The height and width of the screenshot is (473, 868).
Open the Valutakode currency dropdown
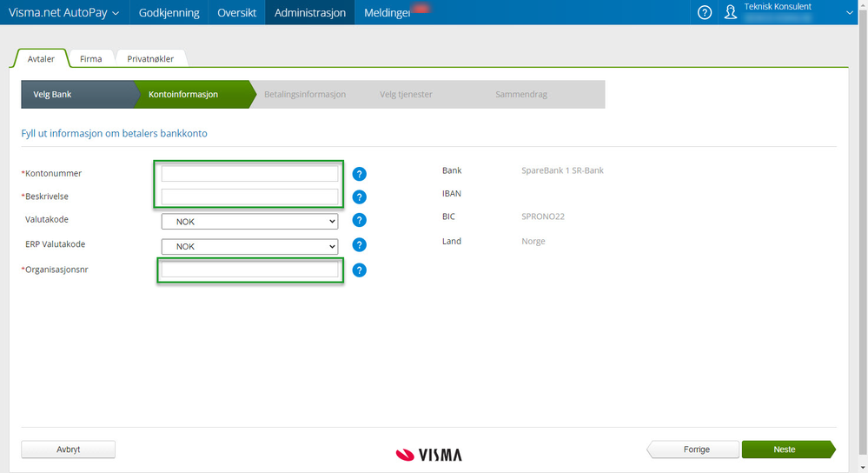pyautogui.click(x=249, y=222)
